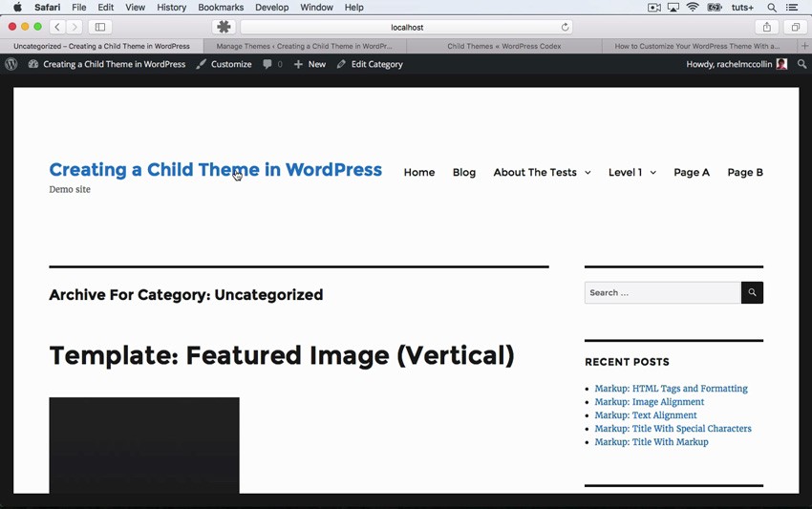Submit the sidebar search with magnifier button
Image resolution: width=812 pixels, height=509 pixels.
pyautogui.click(x=752, y=292)
